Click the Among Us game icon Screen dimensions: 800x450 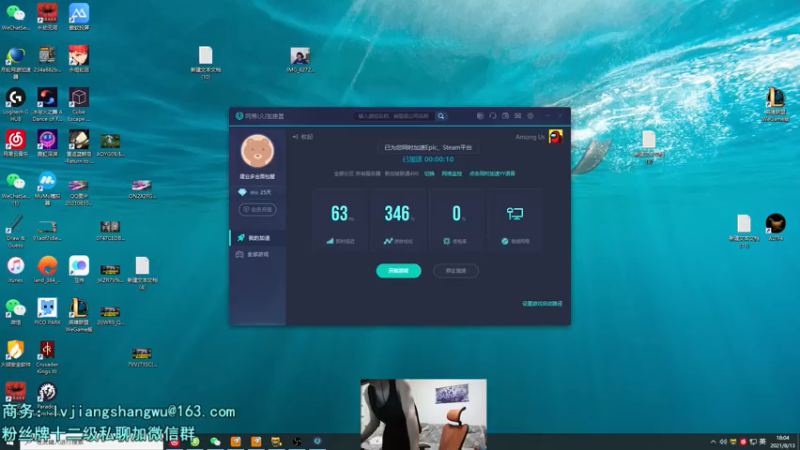click(556, 136)
